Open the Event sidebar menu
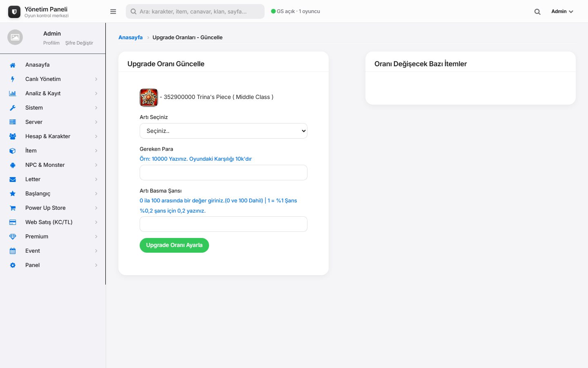This screenshot has width=588, height=368. pos(53,251)
